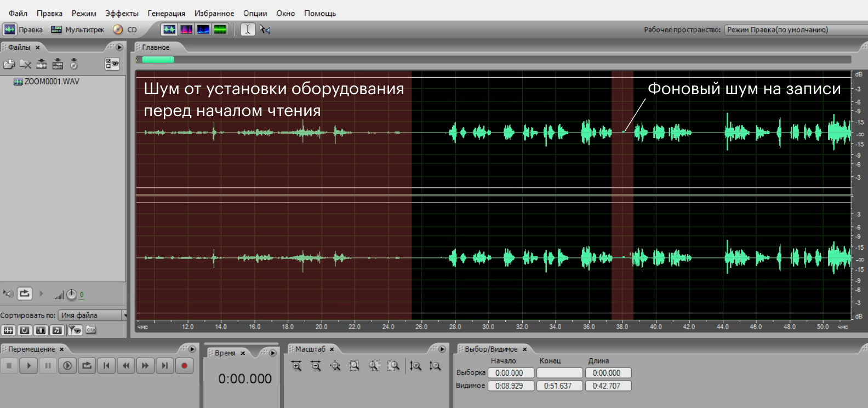Click zoom in vertically icon

click(x=416, y=366)
